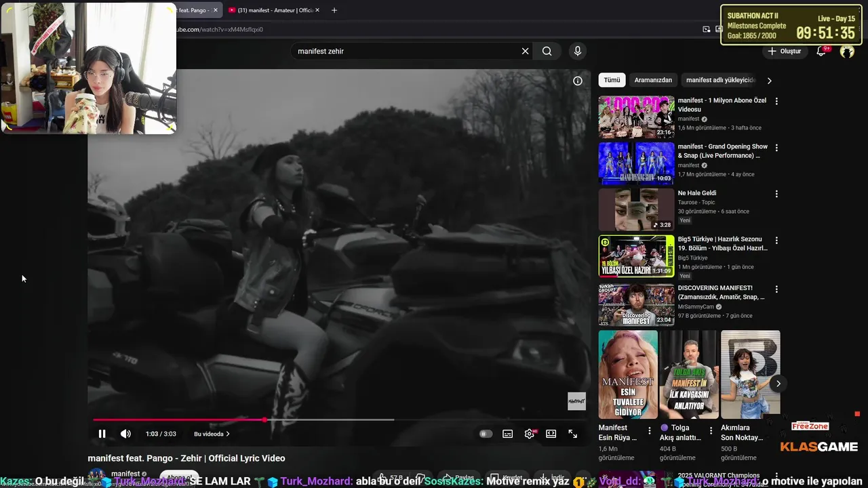The width and height of the screenshot is (868, 488).
Task: Open the "DISCOVERING MANIFEST!" video title
Action: pyautogui.click(x=722, y=292)
